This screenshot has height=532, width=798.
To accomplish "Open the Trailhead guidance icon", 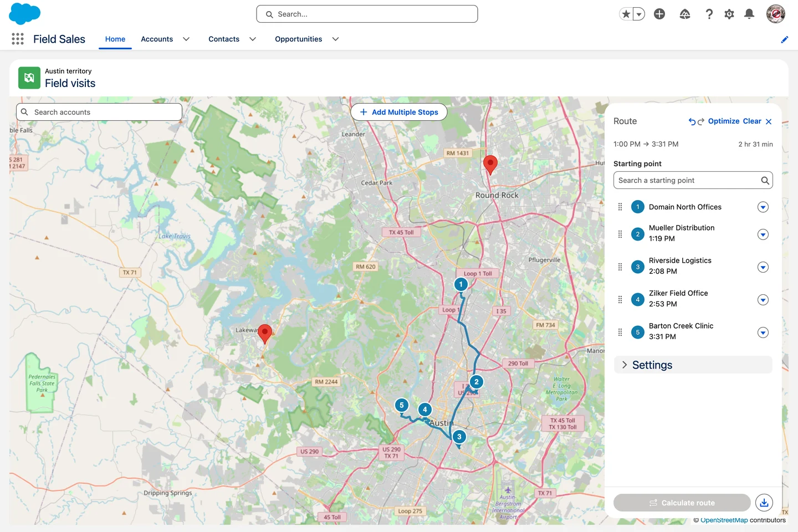I will coord(685,14).
